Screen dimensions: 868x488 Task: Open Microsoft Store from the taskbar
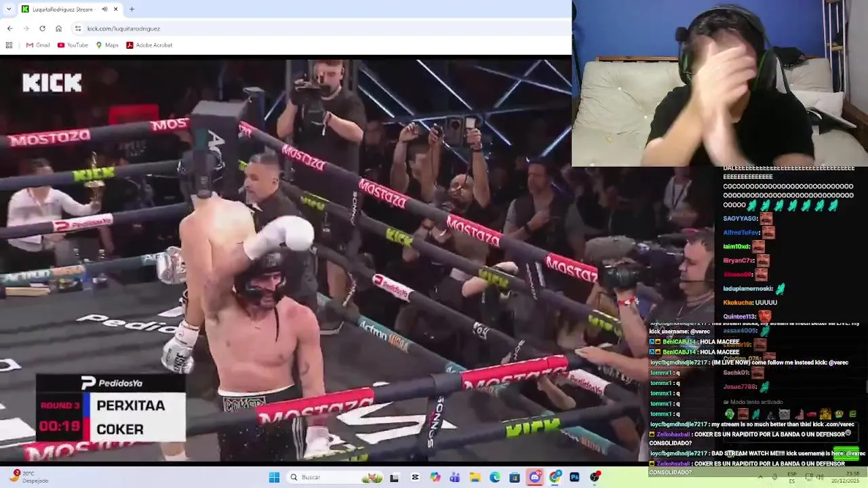point(515,477)
